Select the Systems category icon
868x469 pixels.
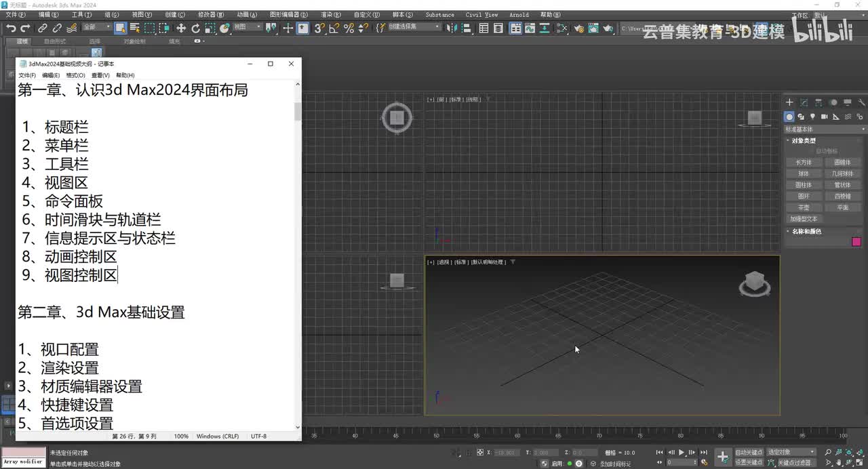pos(860,117)
